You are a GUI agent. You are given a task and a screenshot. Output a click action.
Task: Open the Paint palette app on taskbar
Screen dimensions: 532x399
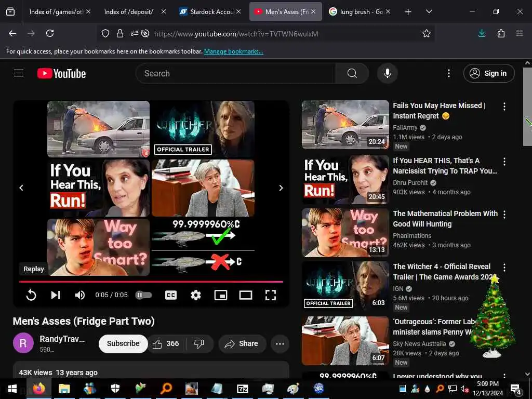coord(293,389)
